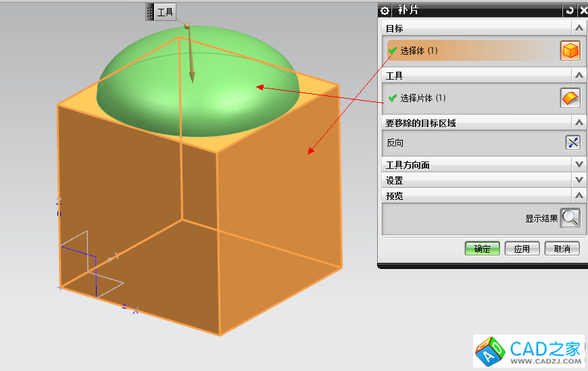Collapse the 目标 section
The height and width of the screenshot is (371, 588).
[579, 28]
